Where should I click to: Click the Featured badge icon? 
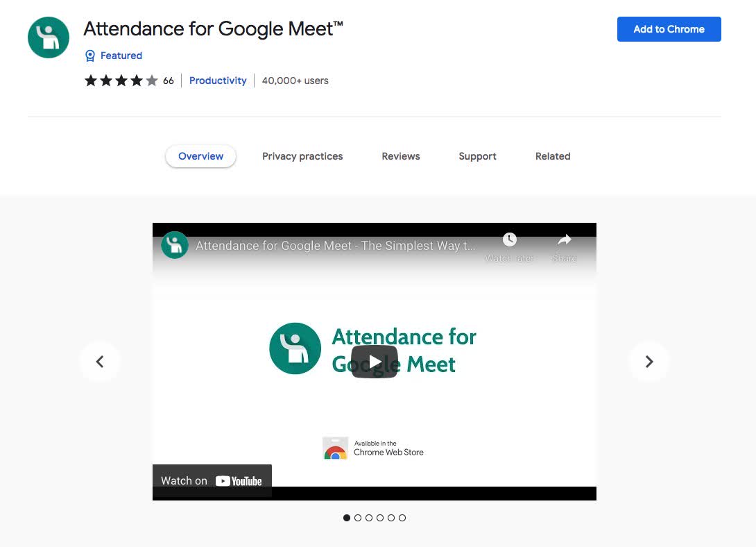[89, 56]
